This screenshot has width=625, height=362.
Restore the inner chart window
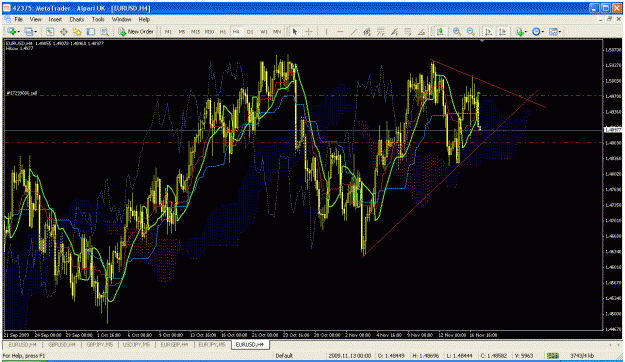pos(609,19)
